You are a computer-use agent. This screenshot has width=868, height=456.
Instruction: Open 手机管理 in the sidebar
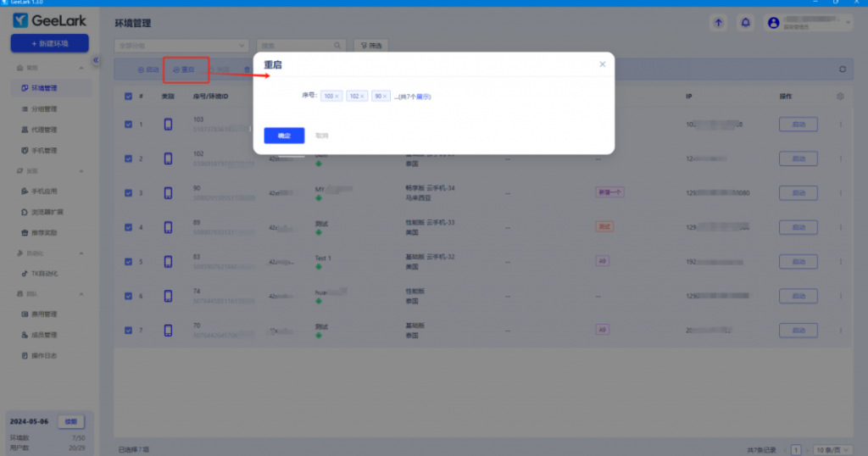coord(44,151)
